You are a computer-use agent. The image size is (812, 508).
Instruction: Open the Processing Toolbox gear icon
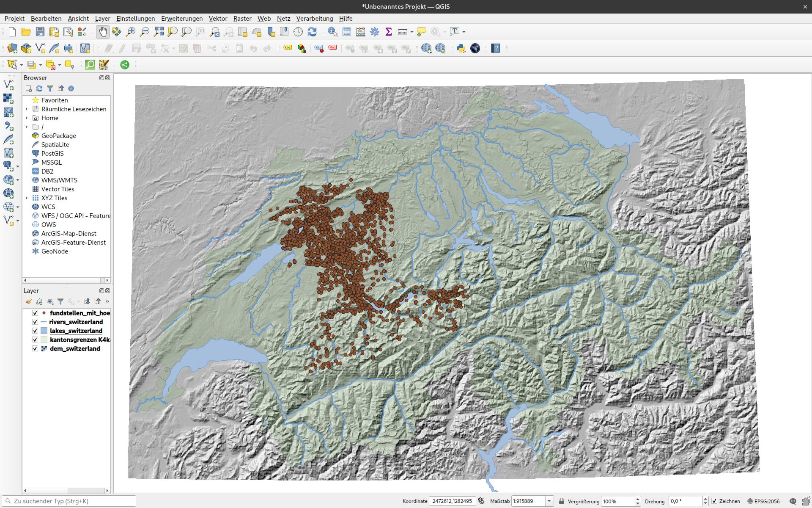[375, 32]
